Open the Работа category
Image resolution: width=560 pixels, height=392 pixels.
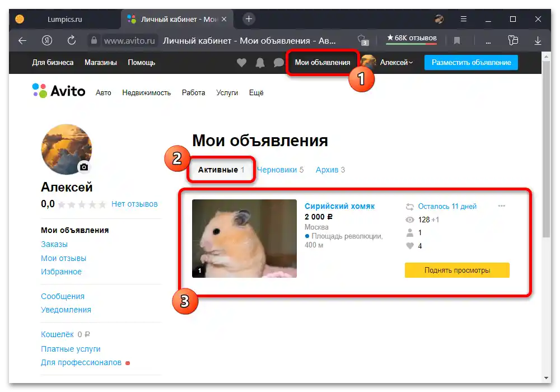pyautogui.click(x=193, y=93)
